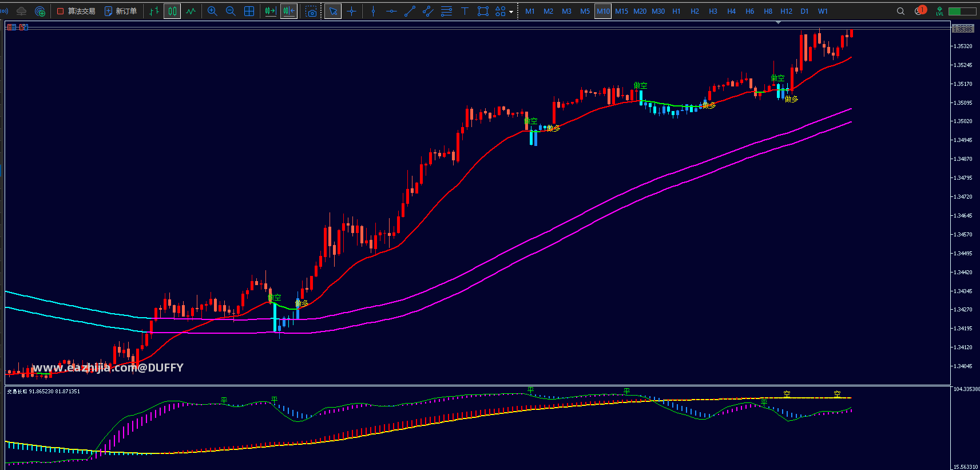Toggle 算法交易 algo trading button

click(76, 11)
